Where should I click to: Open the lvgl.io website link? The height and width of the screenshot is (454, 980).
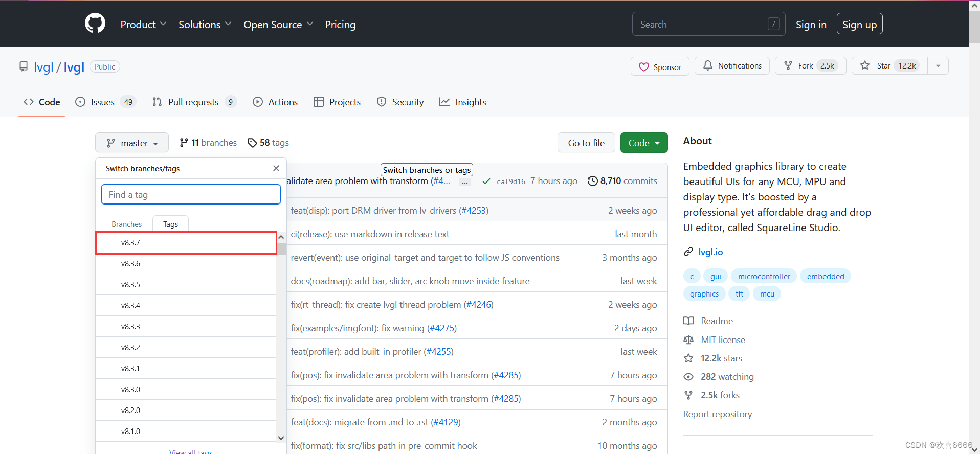[710, 252]
